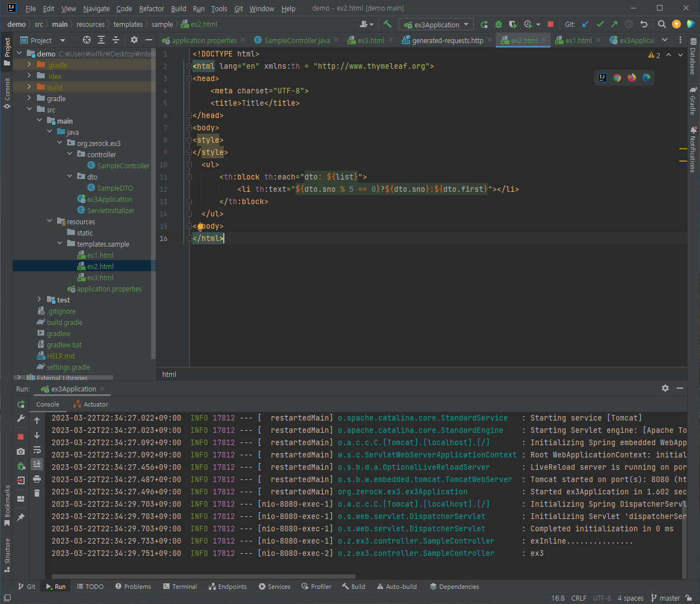Open the Problems tool window
The width and height of the screenshot is (700, 604).
click(x=133, y=587)
